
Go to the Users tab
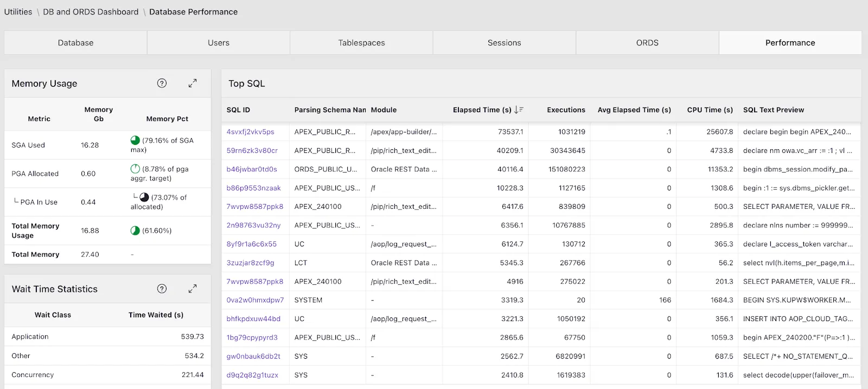click(x=219, y=43)
